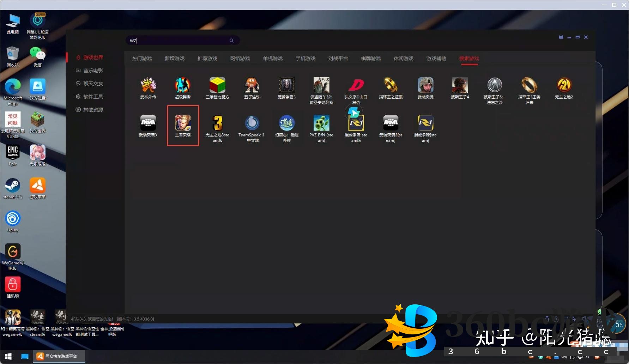Open the steam平台 desktop shortcut

click(x=13, y=188)
